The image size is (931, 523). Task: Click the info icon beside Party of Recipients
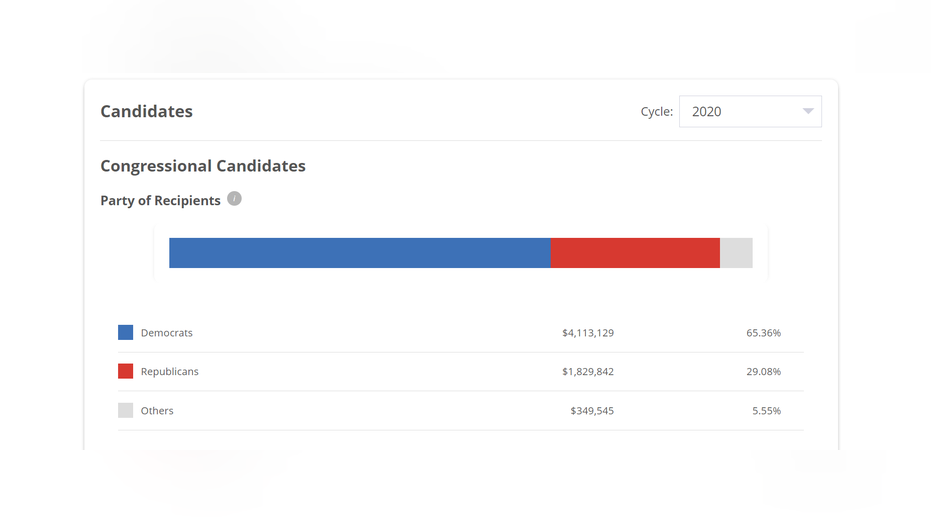(x=234, y=199)
